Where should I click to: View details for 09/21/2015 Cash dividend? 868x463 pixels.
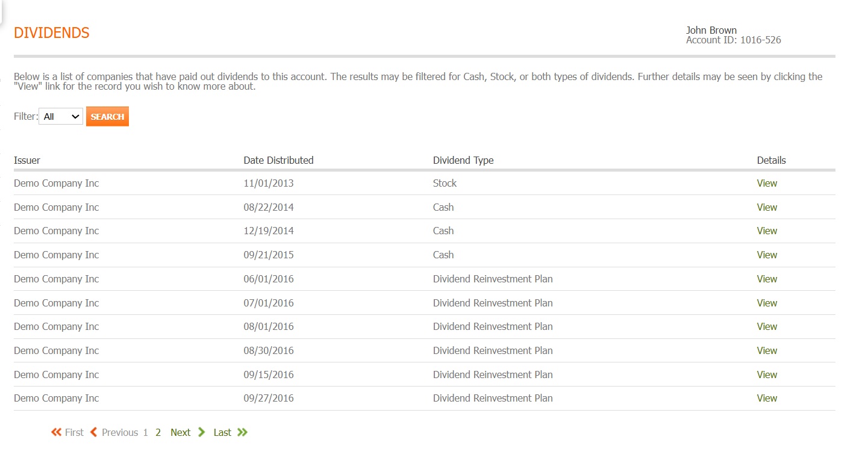[x=767, y=255]
